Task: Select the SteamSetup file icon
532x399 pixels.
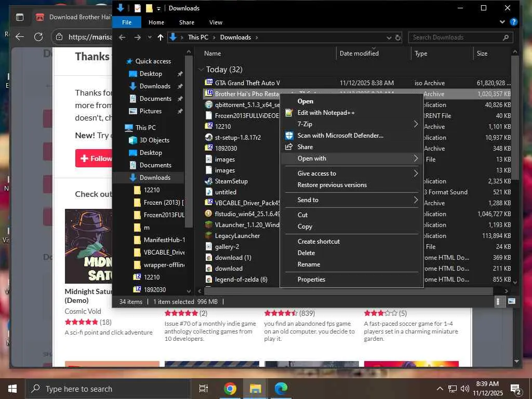Action: 209,181
